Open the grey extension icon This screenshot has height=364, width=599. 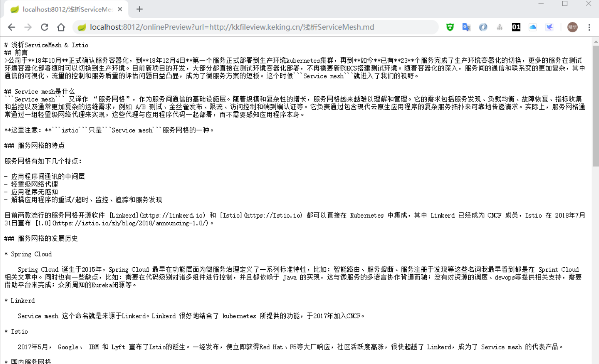tap(499, 27)
